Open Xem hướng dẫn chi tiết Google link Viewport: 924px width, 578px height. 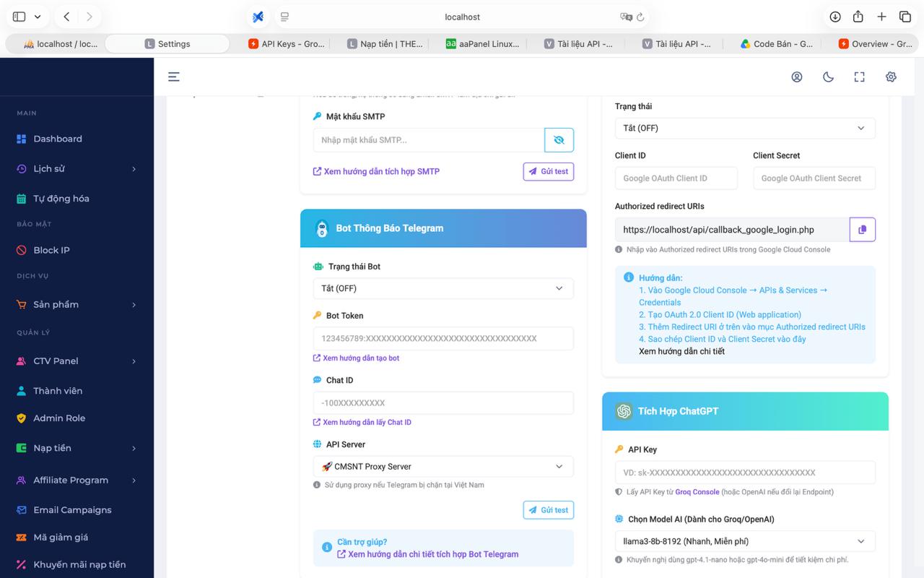[x=681, y=351]
